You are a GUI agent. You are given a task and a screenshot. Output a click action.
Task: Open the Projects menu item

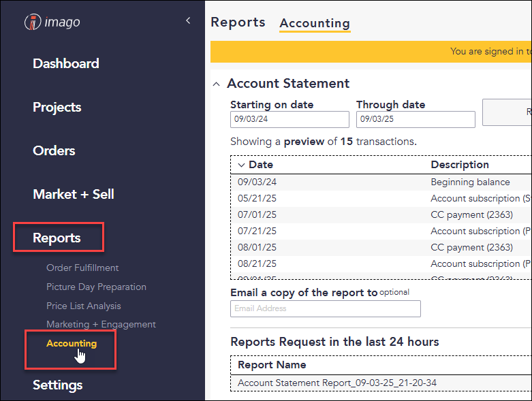57,107
